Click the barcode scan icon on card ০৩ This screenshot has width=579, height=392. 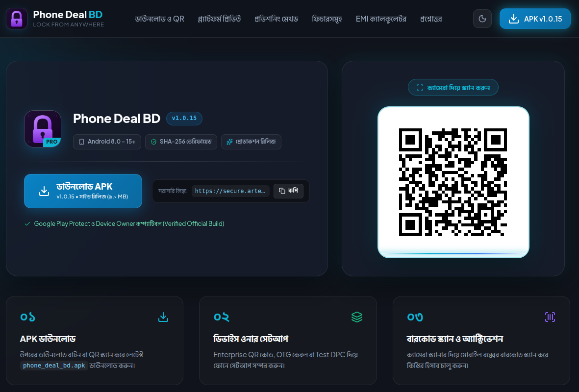(550, 317)
